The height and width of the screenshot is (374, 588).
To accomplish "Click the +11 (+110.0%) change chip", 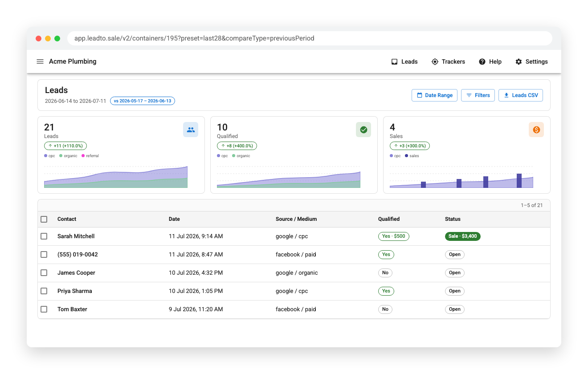I will (65, 146).
